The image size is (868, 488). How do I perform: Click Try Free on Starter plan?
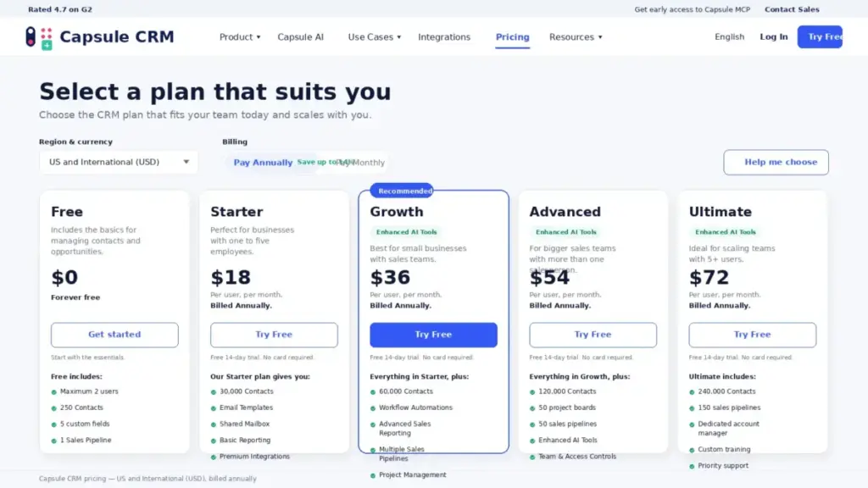(x=274, y=335)
